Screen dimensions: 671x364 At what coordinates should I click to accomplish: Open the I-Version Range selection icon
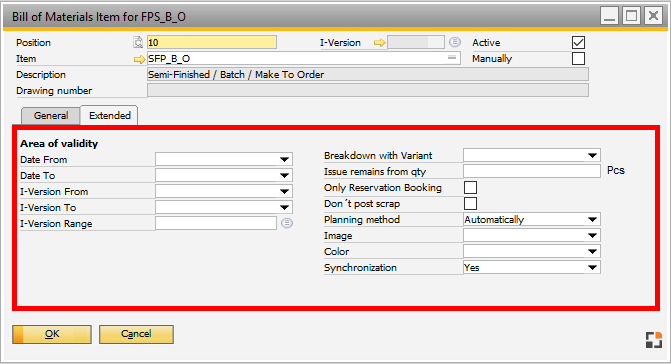(x=287, y=223)
